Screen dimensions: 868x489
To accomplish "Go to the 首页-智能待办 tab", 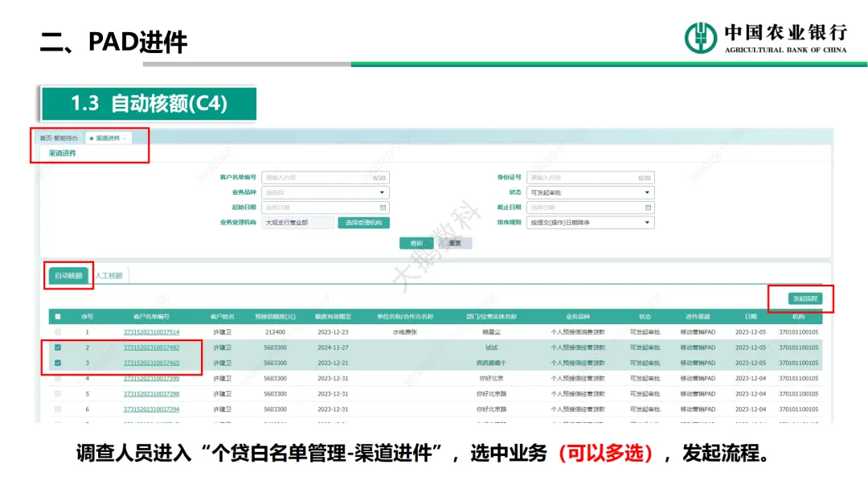I will pos(59,138).
